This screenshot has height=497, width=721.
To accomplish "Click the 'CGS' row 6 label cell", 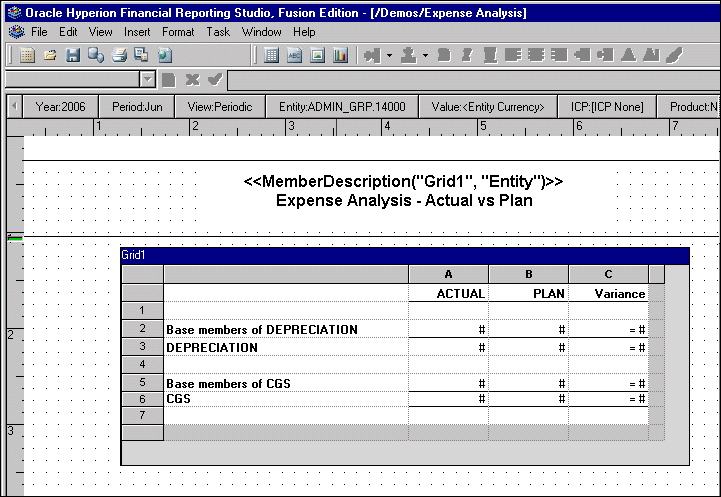I will [286, 399].
